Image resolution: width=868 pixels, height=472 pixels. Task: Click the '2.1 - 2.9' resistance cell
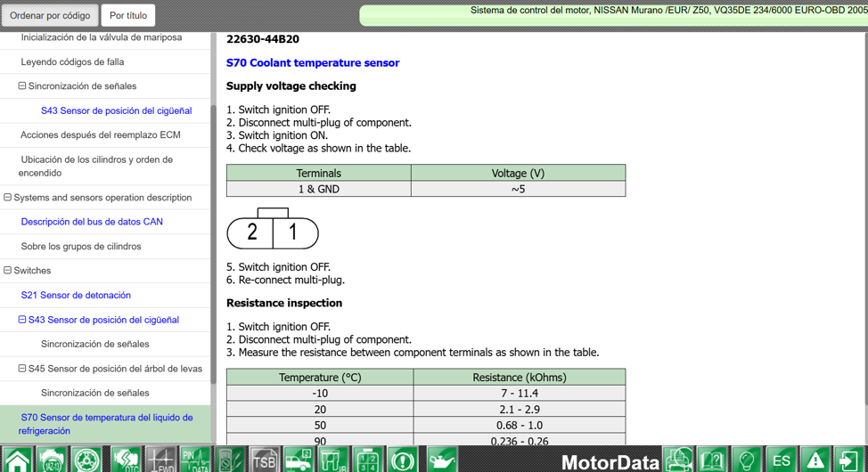click(520, 410)
